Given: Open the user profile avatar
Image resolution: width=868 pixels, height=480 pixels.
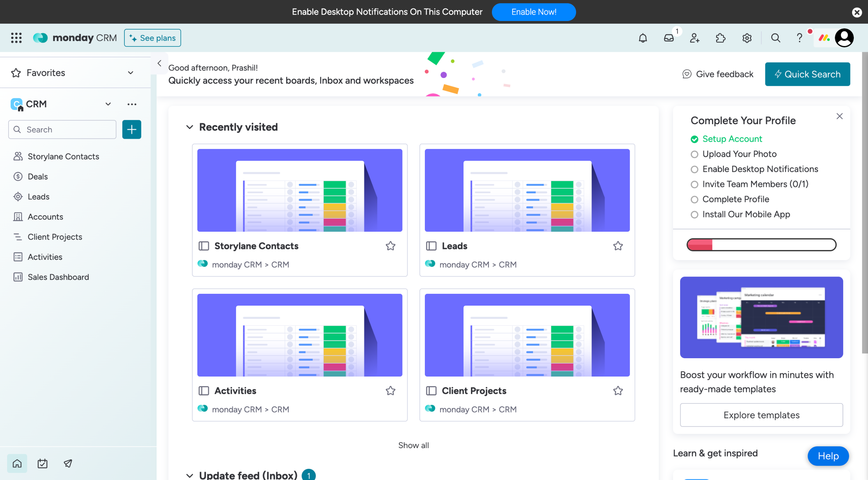Looking at the screenshot, I should (x=844, y=38).
